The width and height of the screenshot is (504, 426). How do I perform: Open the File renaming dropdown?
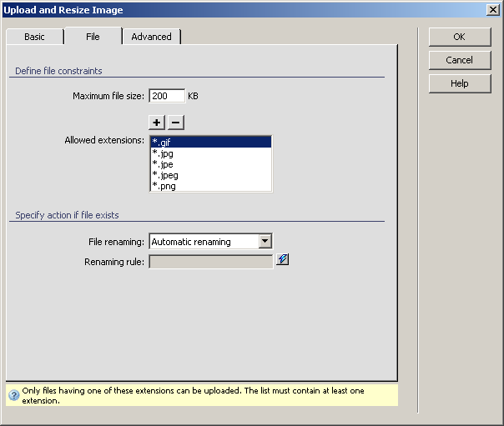(265, 242)
